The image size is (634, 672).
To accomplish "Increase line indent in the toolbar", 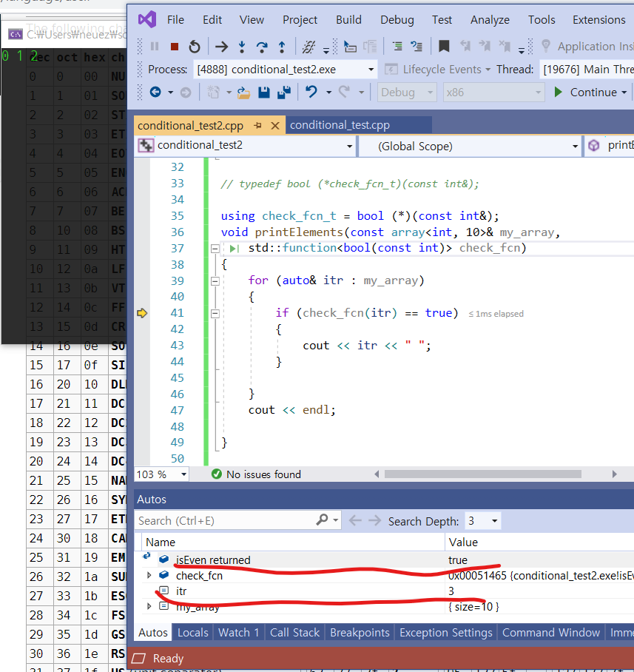I will tap(397, 47).
